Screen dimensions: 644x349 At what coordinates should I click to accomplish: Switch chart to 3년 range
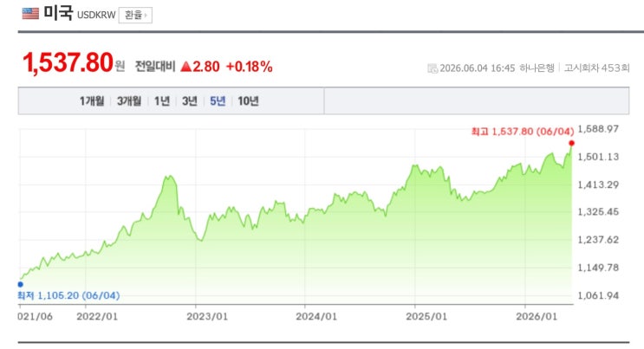pyautogui.click(x=190, y=101)
